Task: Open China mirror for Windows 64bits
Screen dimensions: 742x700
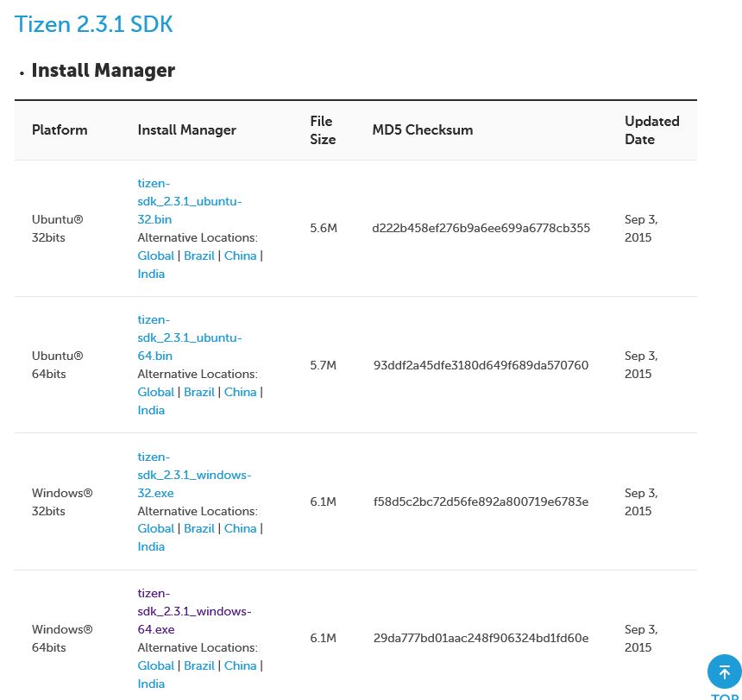Action: coord(241,665)
